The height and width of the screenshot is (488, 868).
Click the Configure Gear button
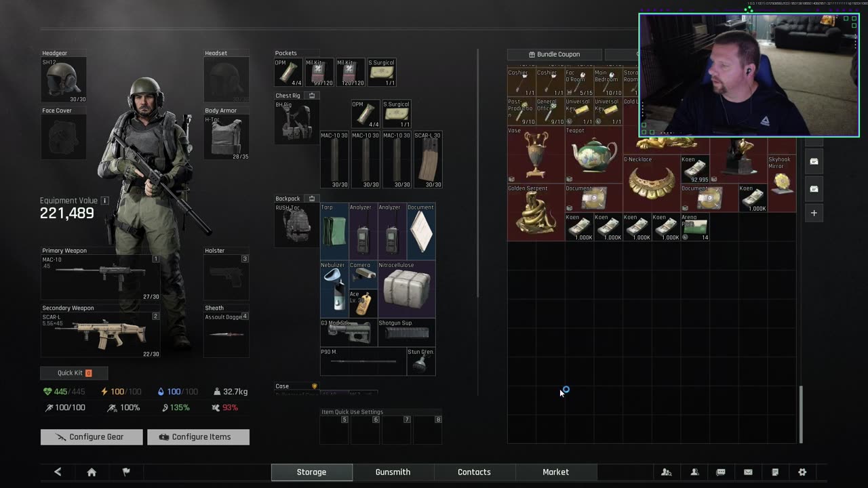[92, 437]
